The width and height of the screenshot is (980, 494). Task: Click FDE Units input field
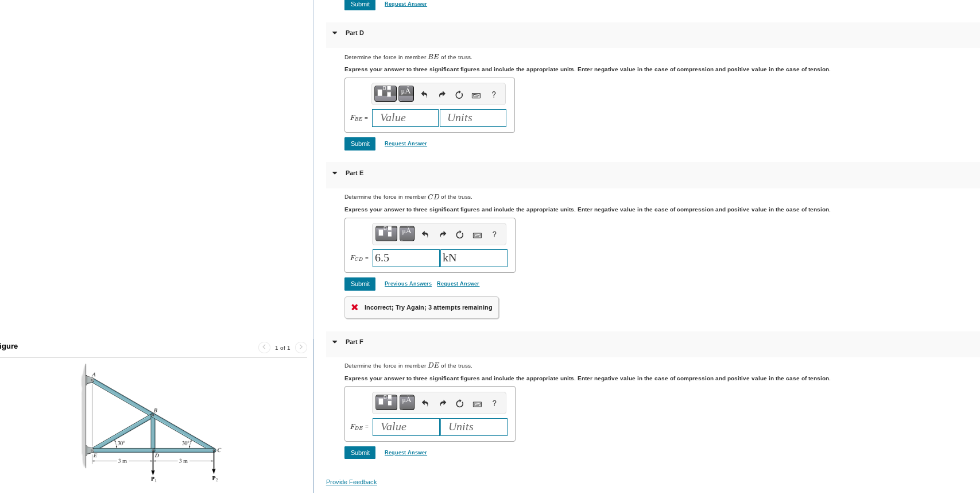point(474,427)
